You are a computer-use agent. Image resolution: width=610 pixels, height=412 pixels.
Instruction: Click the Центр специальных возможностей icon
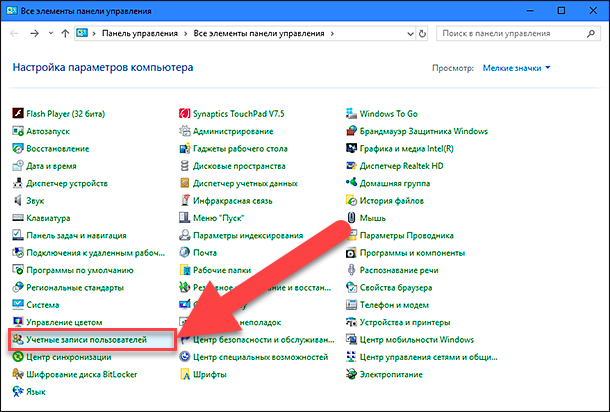[184, 357]
